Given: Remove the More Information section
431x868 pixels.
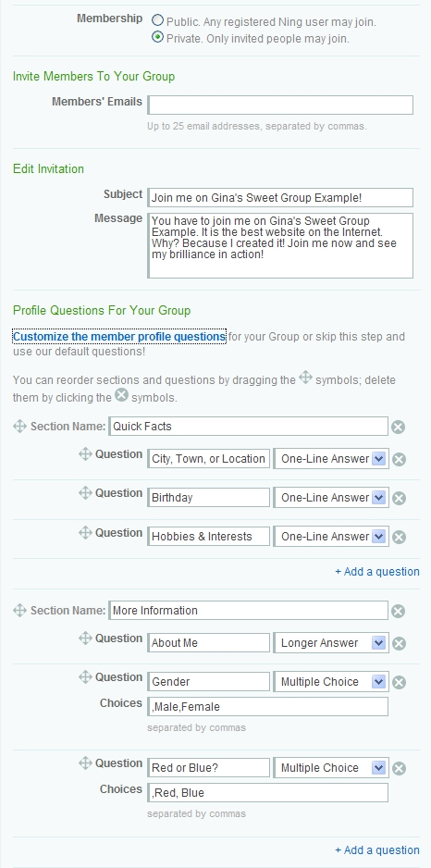Looking at the screenshot, I should click(399, 611).
